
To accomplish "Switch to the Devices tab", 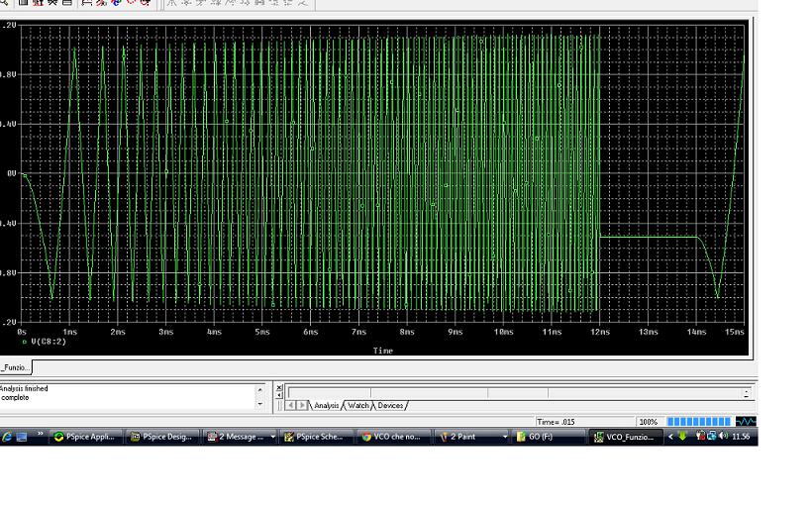I will 390,405.
